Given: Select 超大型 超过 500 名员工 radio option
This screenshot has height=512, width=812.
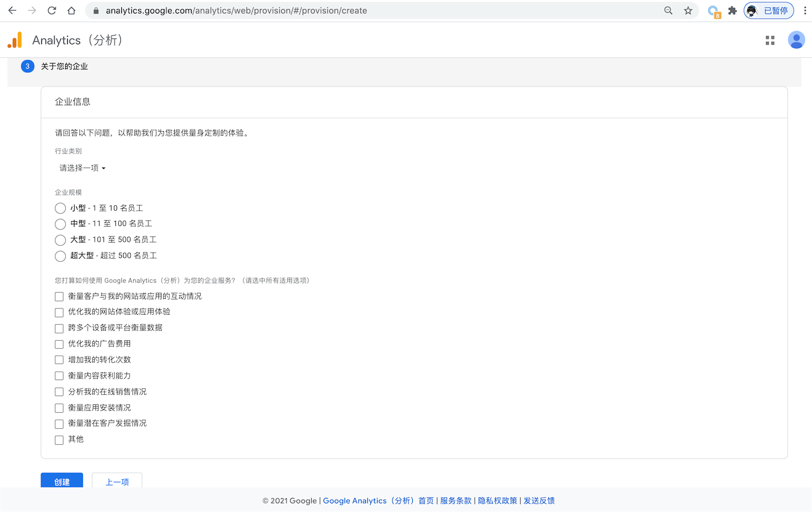Looking at the screenshot, I should (60, 256).
